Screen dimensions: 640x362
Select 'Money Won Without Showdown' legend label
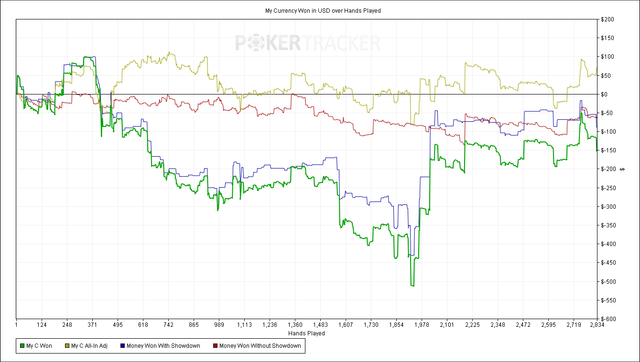tap(260, 346)
